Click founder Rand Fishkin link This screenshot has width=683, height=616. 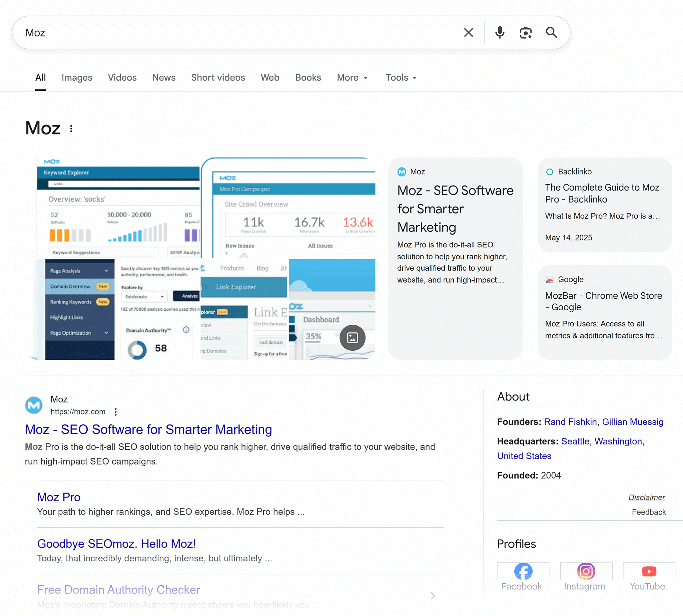click(x=570, y=422)
